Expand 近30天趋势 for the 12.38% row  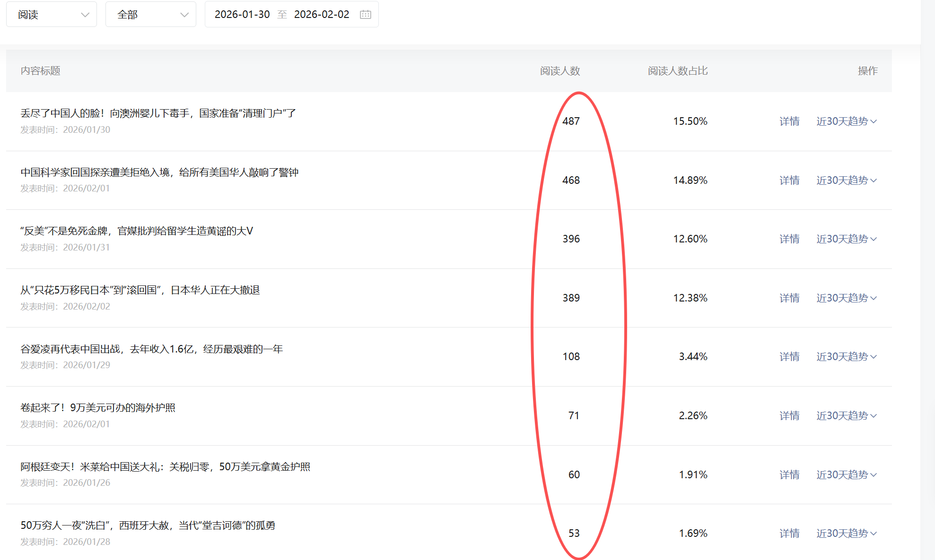[846, 298]
